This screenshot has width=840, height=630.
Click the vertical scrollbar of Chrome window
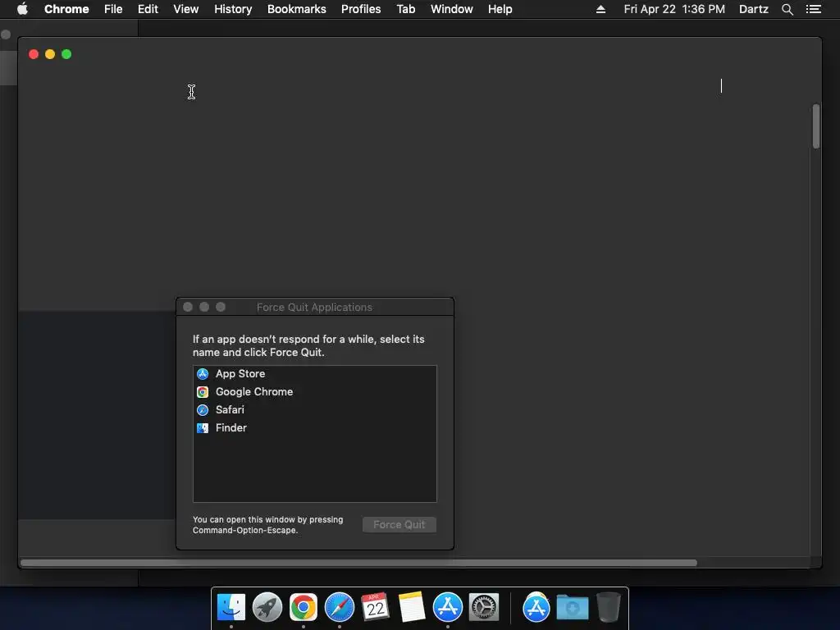(816, 126)
